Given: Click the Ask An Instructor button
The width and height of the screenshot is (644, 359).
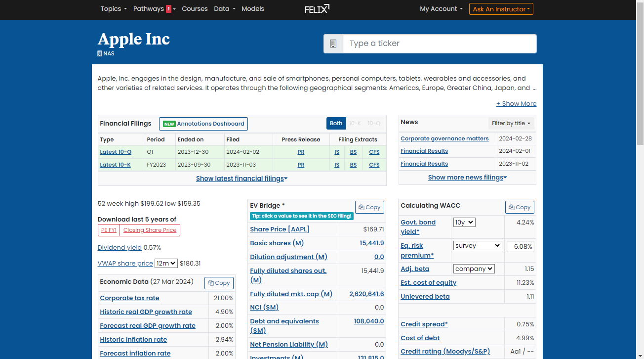Looking at the screenshot, I should [x=501, y=9].
